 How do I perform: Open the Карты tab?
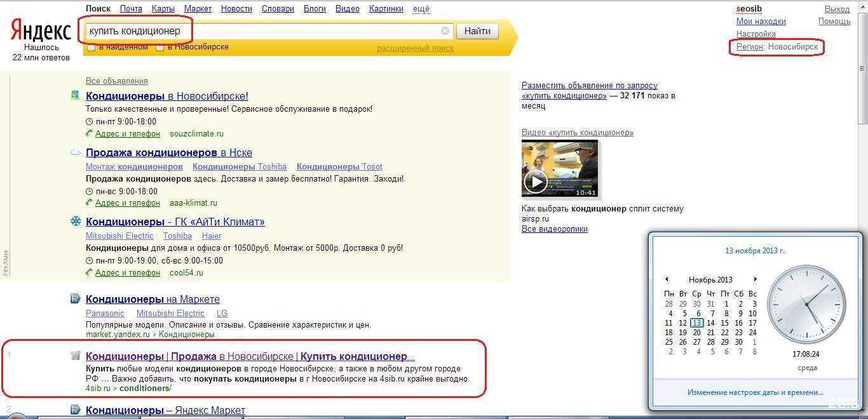pyautogui.click(x=163, y=9)
